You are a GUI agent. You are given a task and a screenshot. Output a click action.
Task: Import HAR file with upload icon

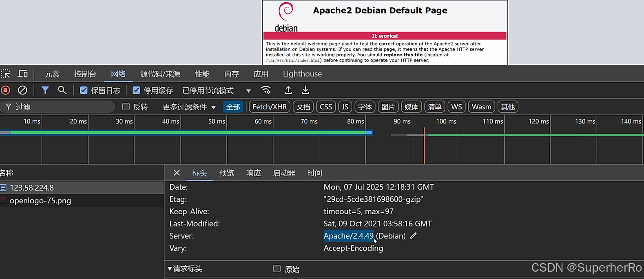point(288,90)
